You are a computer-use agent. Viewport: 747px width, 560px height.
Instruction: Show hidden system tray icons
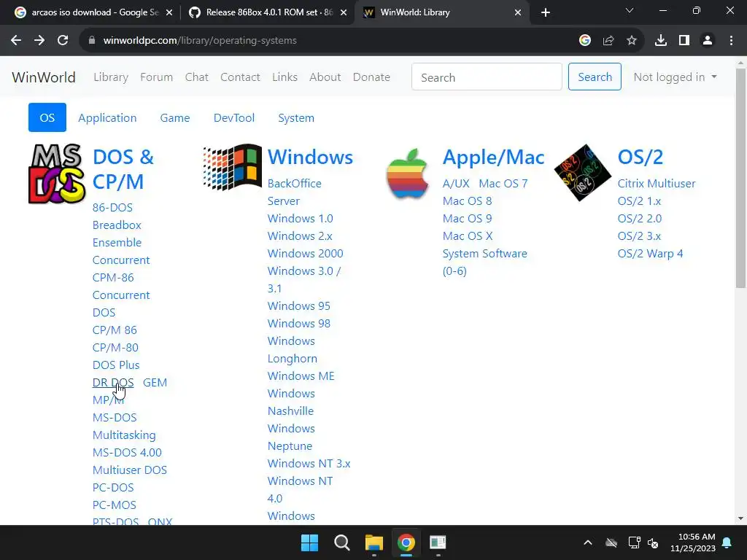(x=588, y=542)
